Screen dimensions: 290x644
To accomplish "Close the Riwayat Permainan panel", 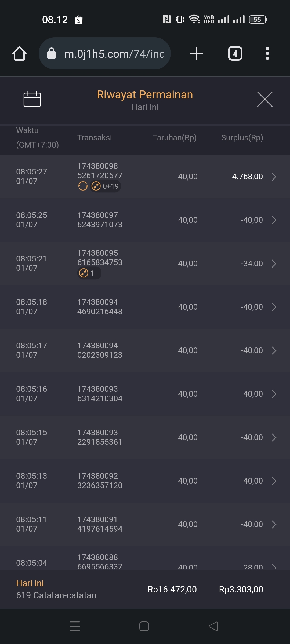I will [x=265, y=99].
